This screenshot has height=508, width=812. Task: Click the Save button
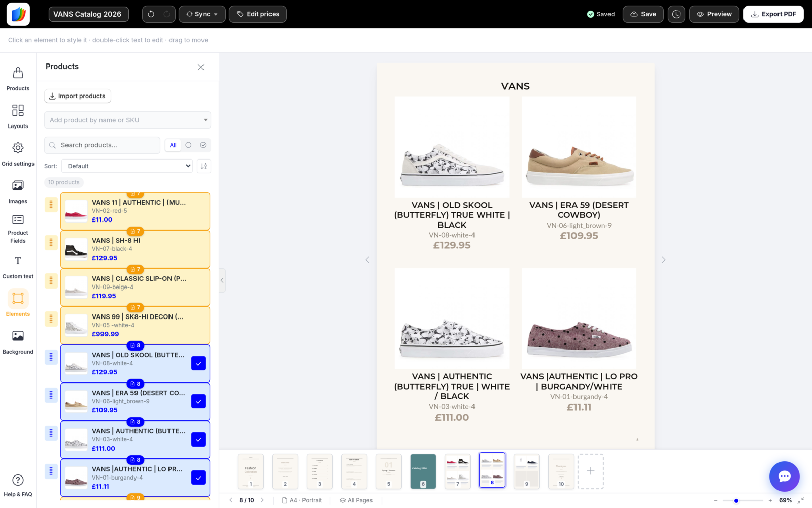[643, 14]
